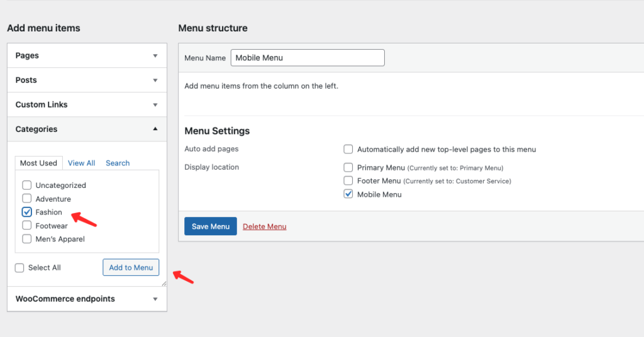Check the Primary Menu display location

click(x=348, y=168)
